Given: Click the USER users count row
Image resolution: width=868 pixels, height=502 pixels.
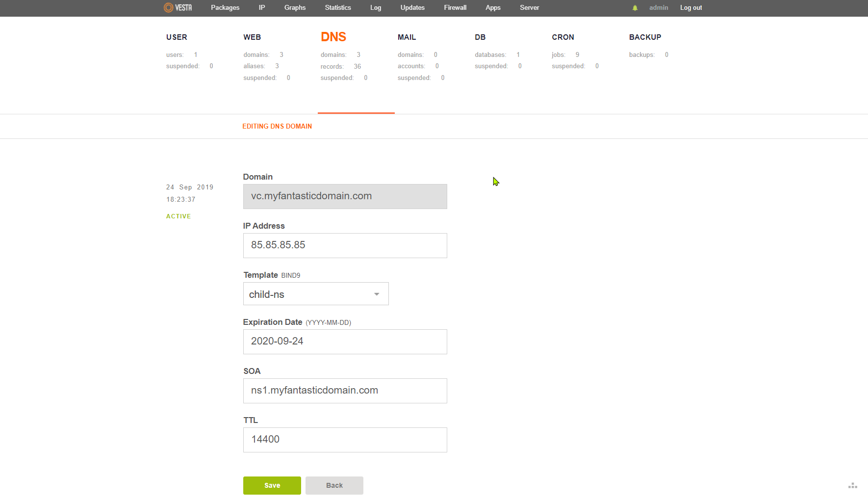Looking at the screenshot, I should point(182,54).
